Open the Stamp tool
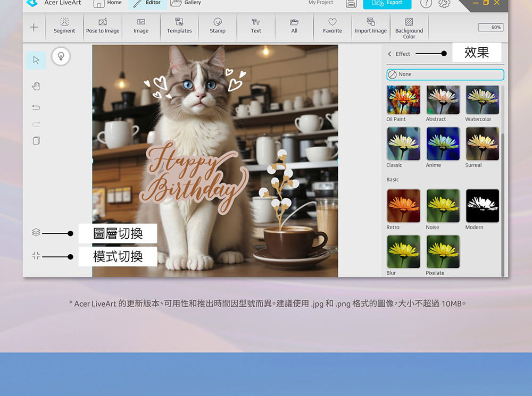The height and width of the screenshot is (396, 532). [218, 26]
